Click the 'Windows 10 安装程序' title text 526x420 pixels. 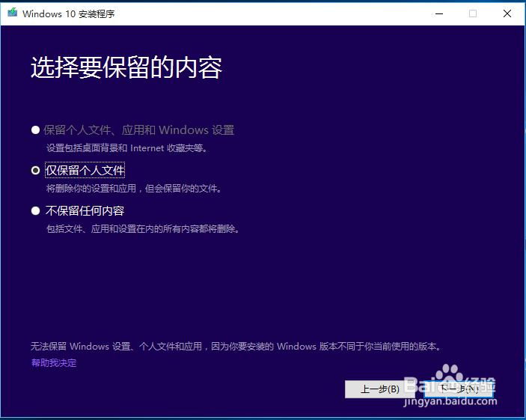point(69,13)
